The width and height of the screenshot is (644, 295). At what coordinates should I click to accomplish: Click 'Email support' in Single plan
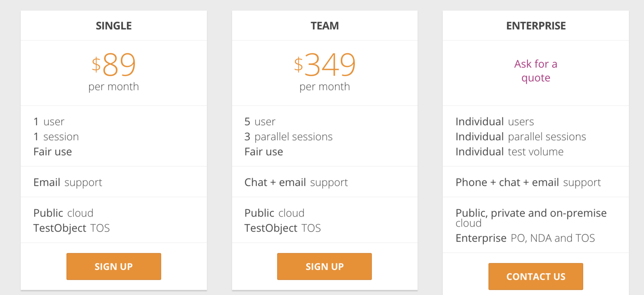point(68,182)
